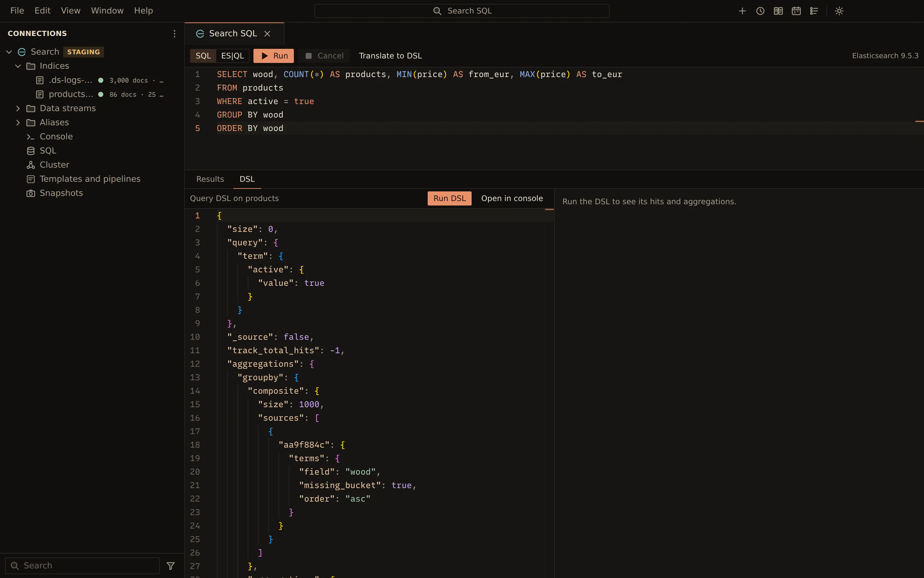Viewport: 924px width, 578px height.
Task: Select the DSL tab
Action: click(247, 179)
